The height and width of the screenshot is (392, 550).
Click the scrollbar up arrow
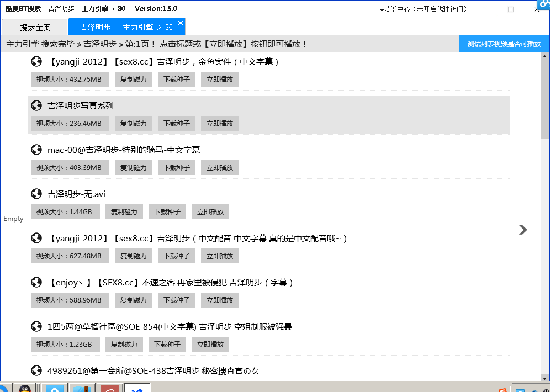point(545,56)
